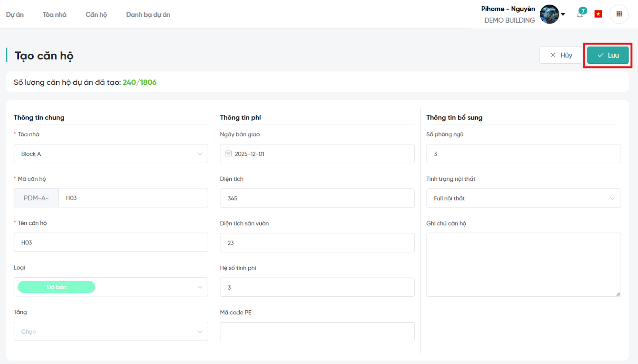Switch to the Căn hộ menu

point(96,15)
